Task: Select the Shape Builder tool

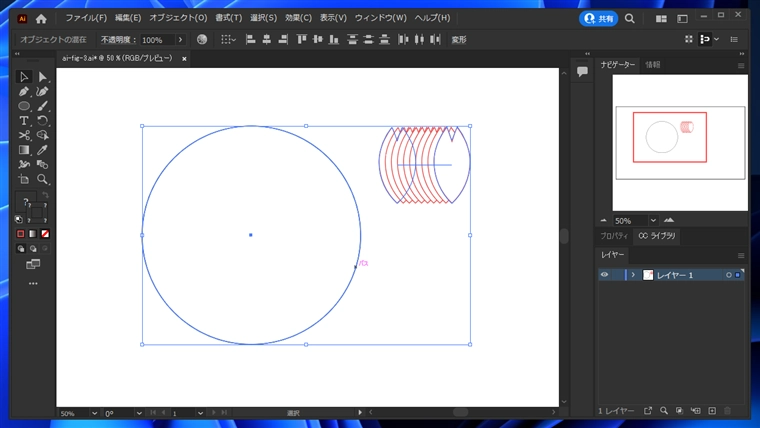Action: (x=43, y=135)
